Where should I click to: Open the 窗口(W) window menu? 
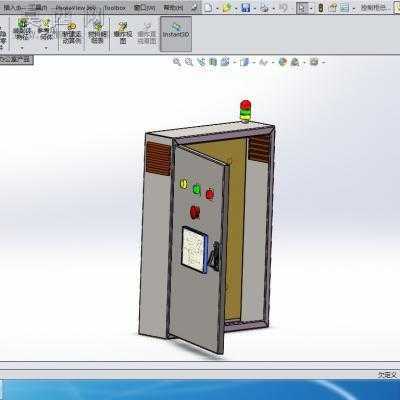coord(144,8)
